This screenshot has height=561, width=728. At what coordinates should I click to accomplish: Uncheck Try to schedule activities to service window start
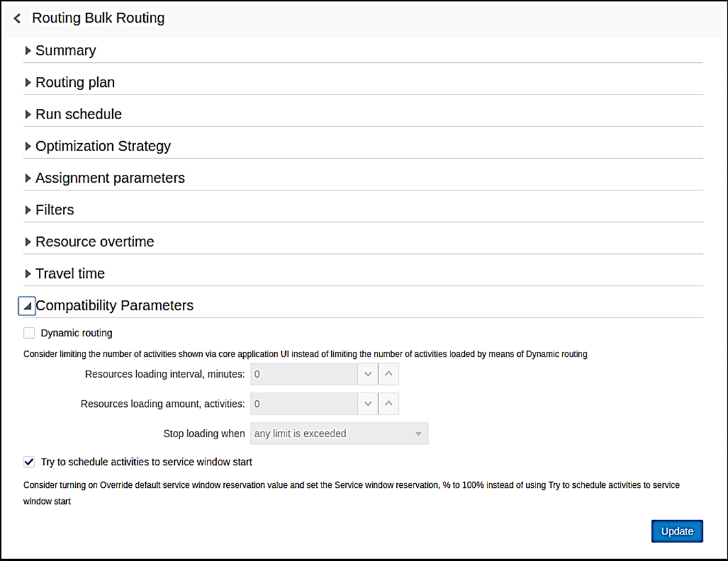point(29,462)
